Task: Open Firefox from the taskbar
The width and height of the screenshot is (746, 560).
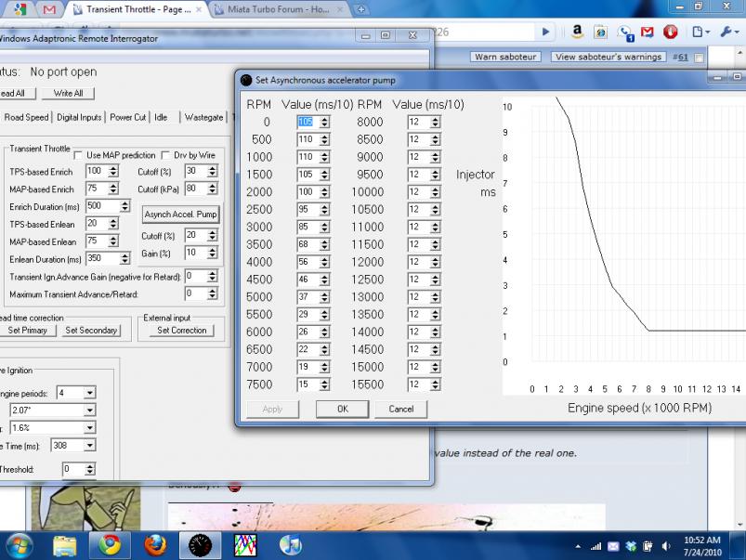Action: coord(153,543)
